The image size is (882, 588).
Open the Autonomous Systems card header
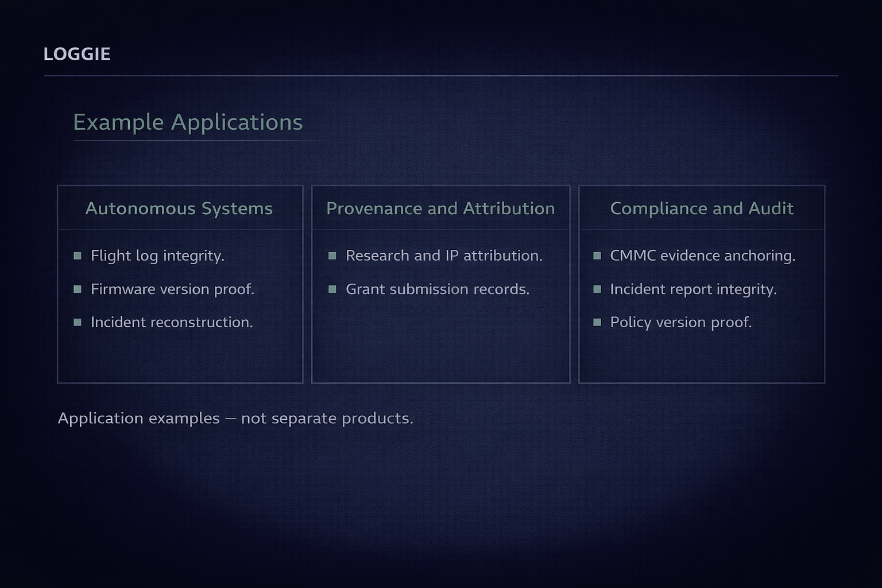(179, 208)
